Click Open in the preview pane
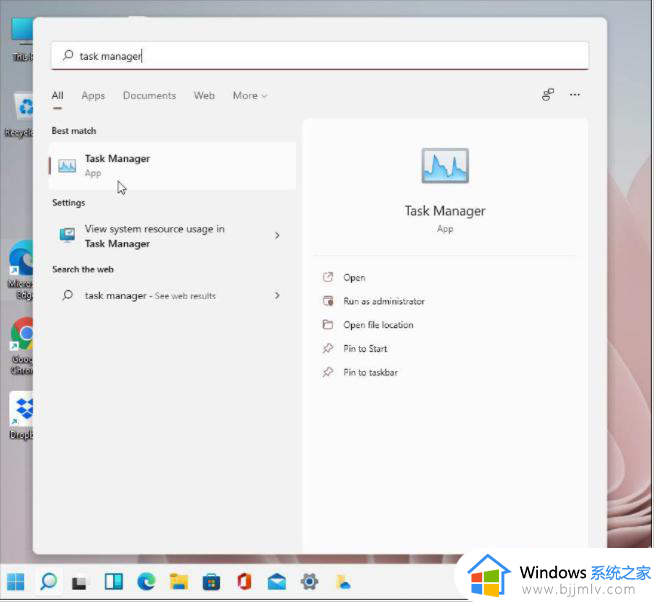656x603 pixels. 354,277
